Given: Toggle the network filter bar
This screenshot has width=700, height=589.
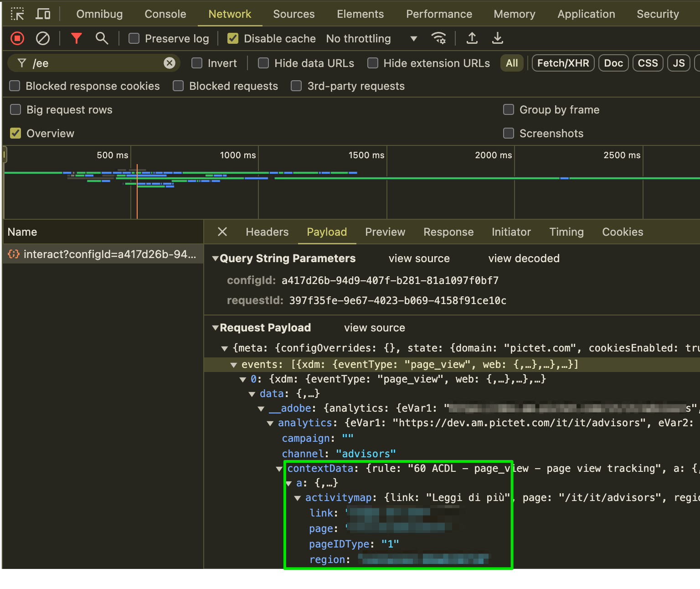Looking at the screenshot, I should [x=76, y=38].
